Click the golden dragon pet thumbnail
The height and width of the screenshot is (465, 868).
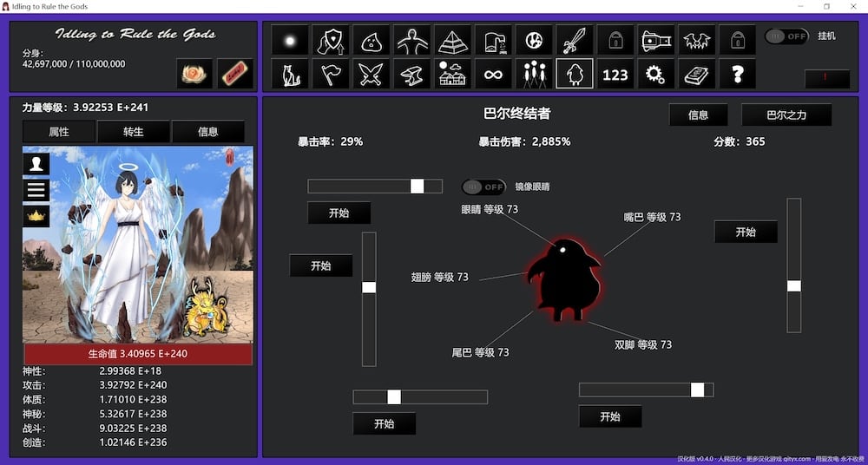(206, 307)
